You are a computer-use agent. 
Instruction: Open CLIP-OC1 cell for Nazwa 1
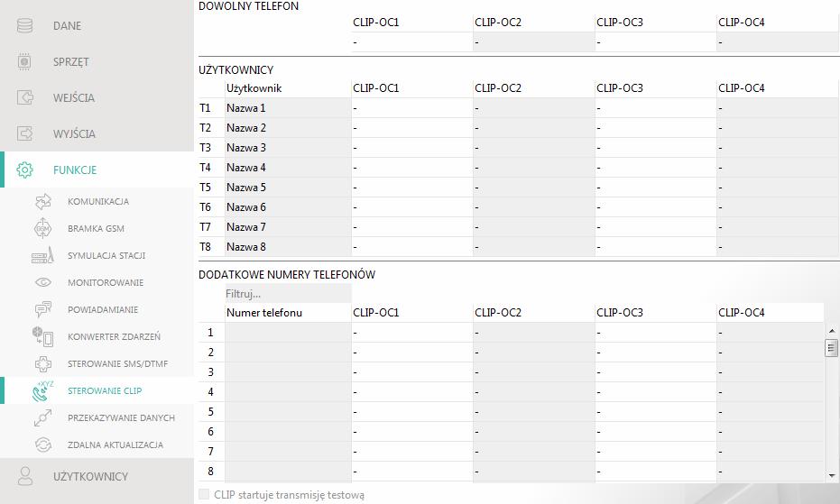coord(411,108)
